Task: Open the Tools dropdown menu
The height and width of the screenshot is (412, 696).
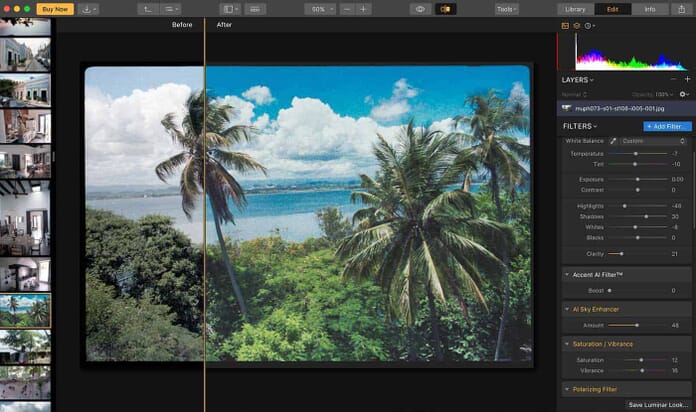Action: coord(506,9)
